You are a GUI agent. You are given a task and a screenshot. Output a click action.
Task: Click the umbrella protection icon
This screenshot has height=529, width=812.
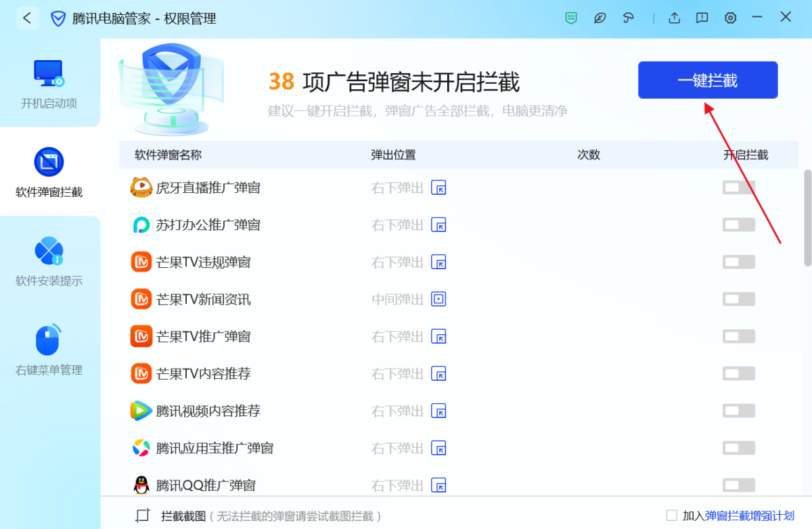[628, 18]
